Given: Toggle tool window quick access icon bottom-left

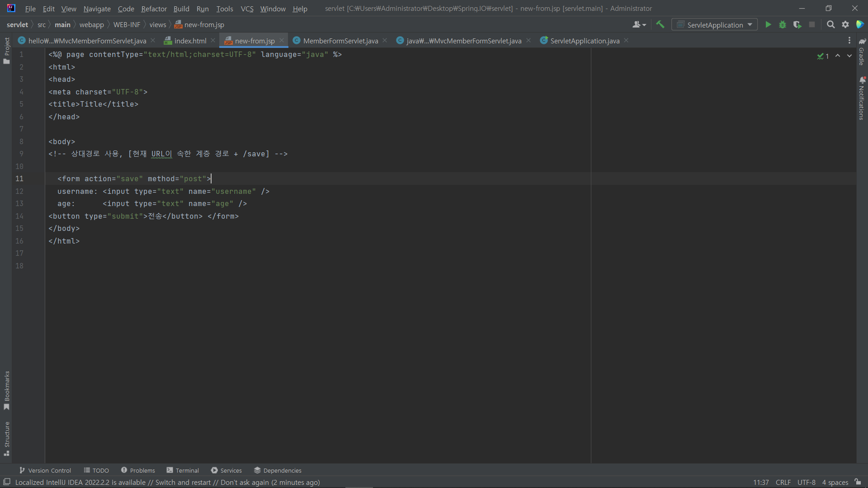Looking at the screenshot, I should [x=7, y=482].
